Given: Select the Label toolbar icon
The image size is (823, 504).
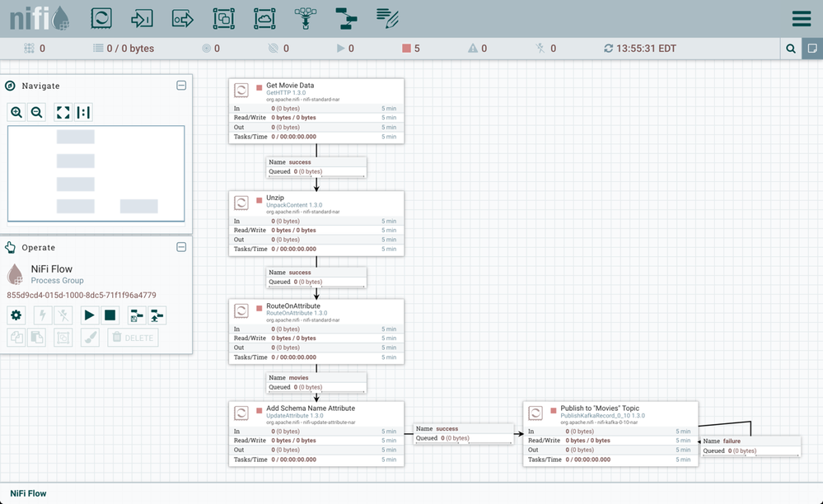Looking at the screenshot, I should (386, 17).
